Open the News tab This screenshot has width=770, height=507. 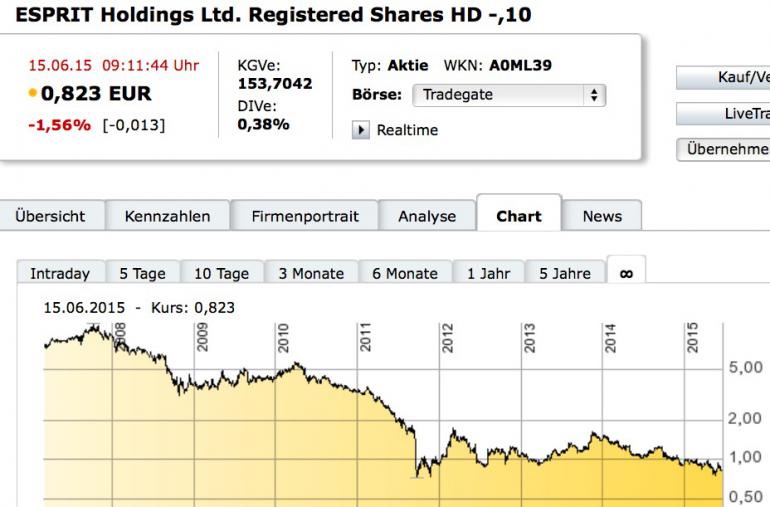[602, 216]
